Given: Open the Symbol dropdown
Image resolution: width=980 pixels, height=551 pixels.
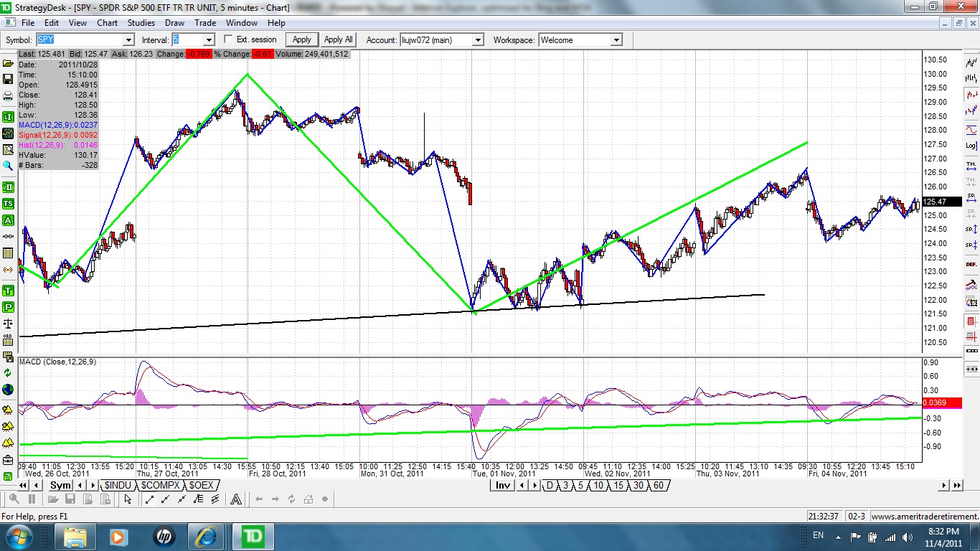Looking at the screenshot, I should [x=128, y=40].
